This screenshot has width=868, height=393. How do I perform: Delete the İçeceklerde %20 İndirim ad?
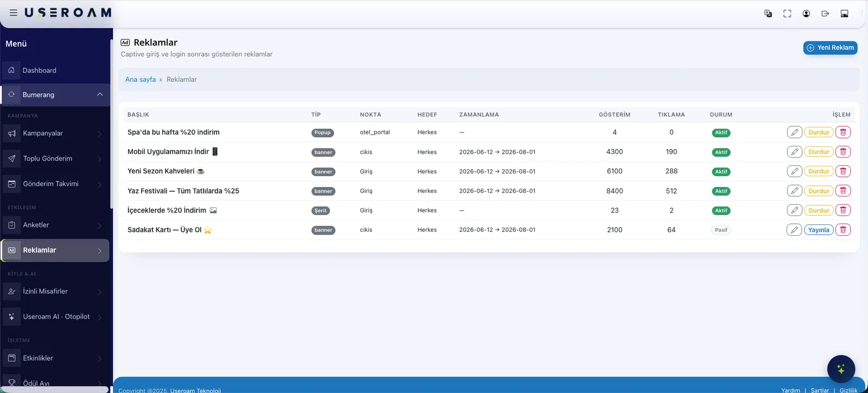[x=843, y=210]
